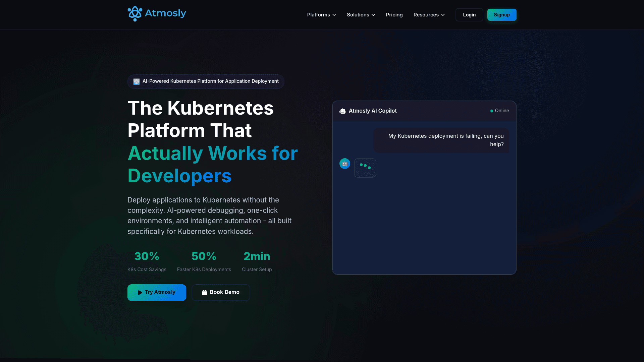Expand the Solutions menu
This screenshot has height=362, width=644.
[361, 15]
